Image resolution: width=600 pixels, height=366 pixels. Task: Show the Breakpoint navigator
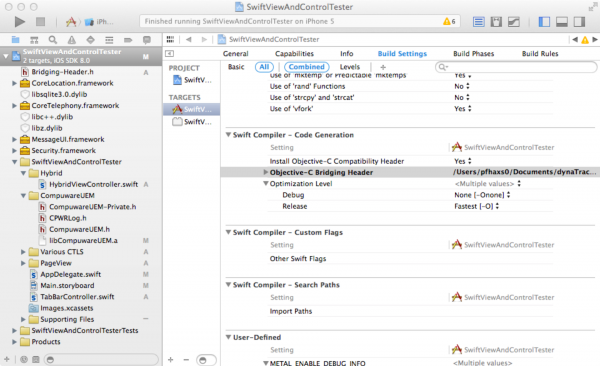(128, 39)
